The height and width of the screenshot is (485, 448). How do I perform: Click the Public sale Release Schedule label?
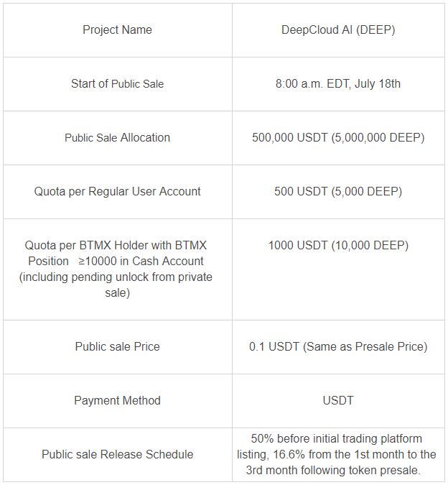click(x=118, y=454)
